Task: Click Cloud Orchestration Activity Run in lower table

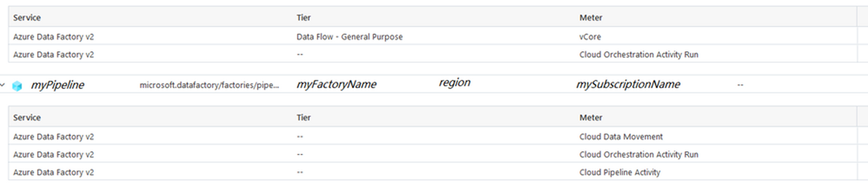Action: pos(639,154)
